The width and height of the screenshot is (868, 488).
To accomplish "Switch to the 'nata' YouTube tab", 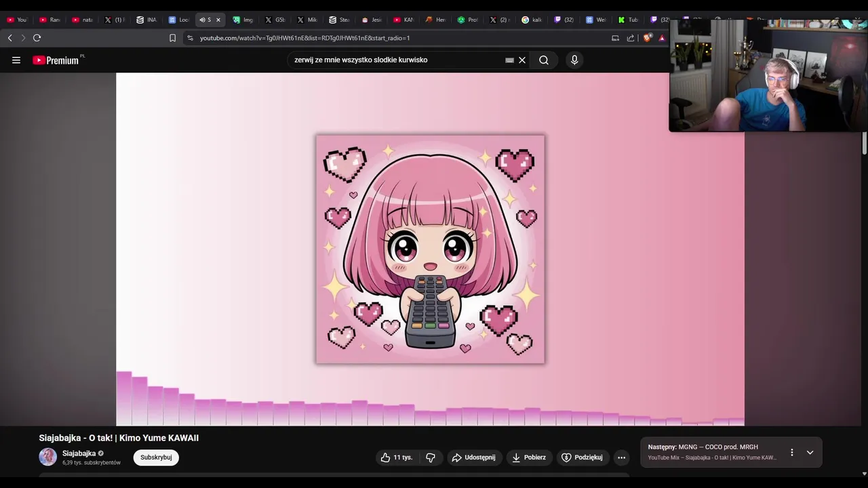I will point(82,20).
